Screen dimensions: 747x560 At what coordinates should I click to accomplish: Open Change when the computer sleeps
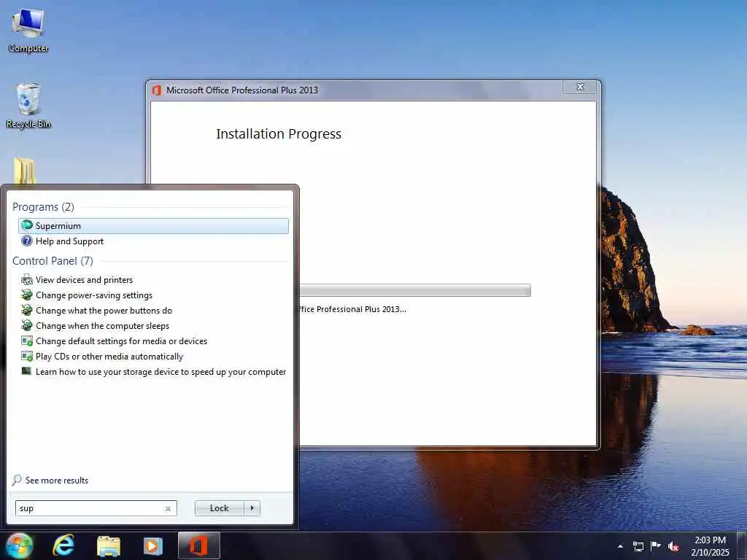tap(102, 326)
